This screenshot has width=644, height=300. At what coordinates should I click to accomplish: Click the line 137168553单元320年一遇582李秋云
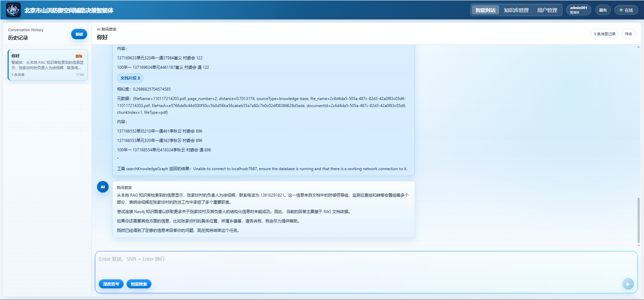(x=160, y=141)
